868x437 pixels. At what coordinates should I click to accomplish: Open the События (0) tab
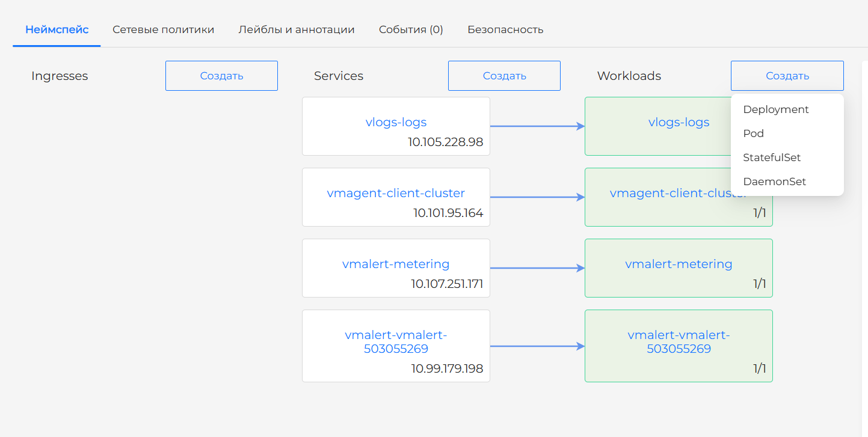(x=411, y=29)
